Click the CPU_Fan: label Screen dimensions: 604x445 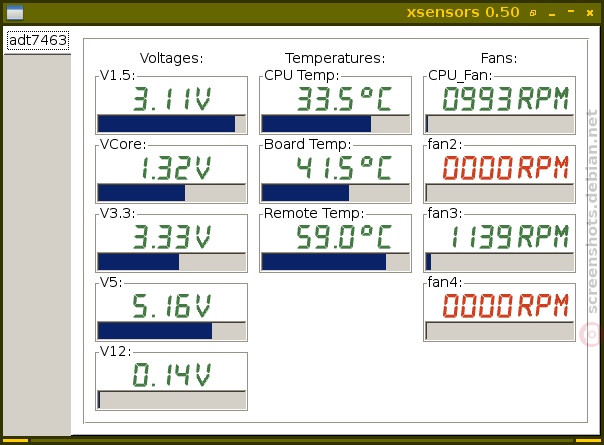pos(460,75)
